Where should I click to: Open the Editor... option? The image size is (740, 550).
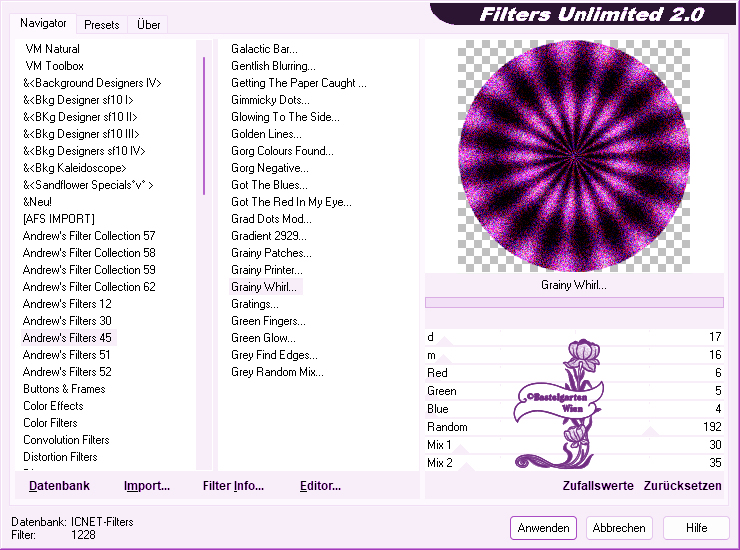click(320, 486)
